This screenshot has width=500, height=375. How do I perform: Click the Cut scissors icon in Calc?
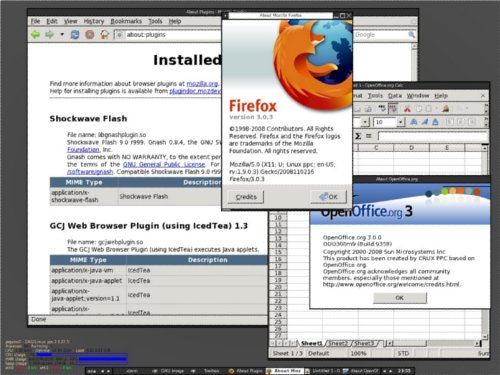pos(407,108)
